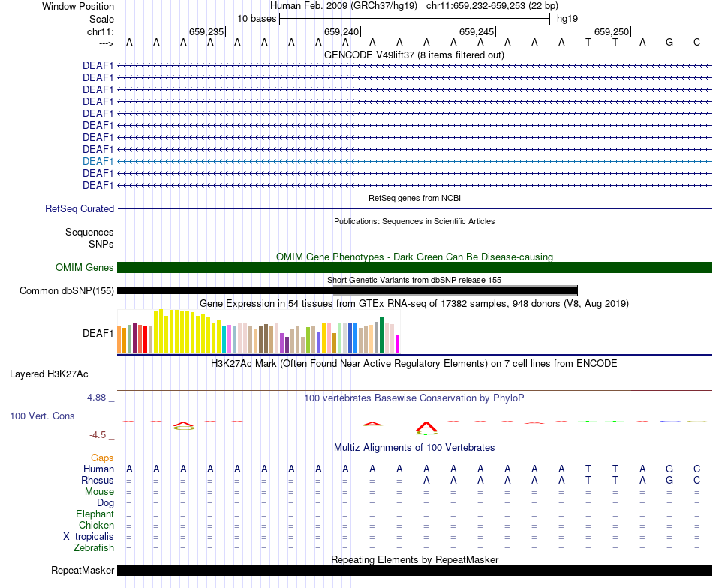
Task: Click 'Publications: Sequences in Scientific Articles' title
Action: [414, 221]
